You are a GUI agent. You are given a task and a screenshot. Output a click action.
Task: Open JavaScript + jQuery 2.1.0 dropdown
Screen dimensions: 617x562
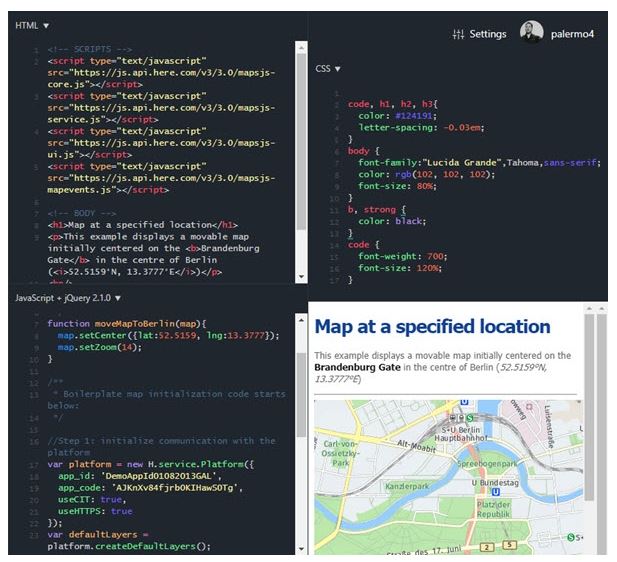68,298
